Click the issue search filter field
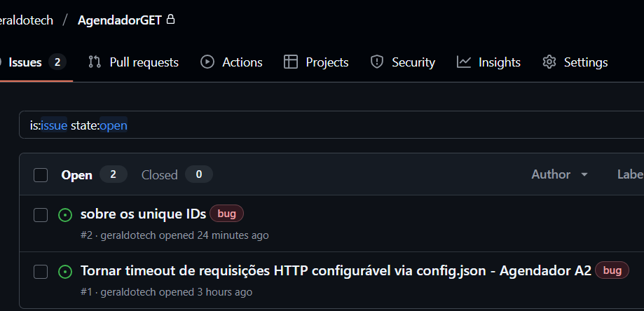This screenshot has height=311, width=644. (x=331, y=125)
